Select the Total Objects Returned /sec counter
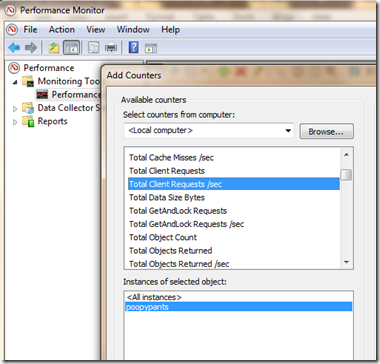The image size is (380, 364). click(179, 264)
